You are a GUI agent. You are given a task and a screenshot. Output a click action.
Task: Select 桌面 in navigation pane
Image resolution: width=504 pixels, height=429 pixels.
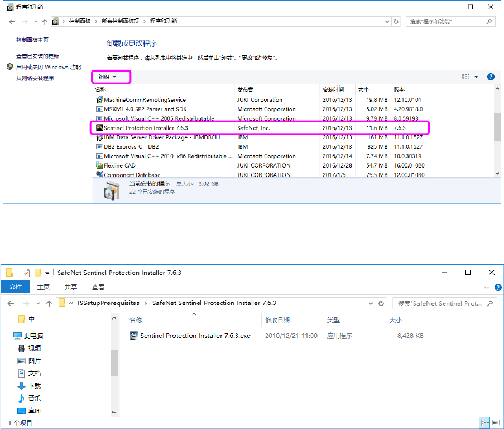coord(29,411)
